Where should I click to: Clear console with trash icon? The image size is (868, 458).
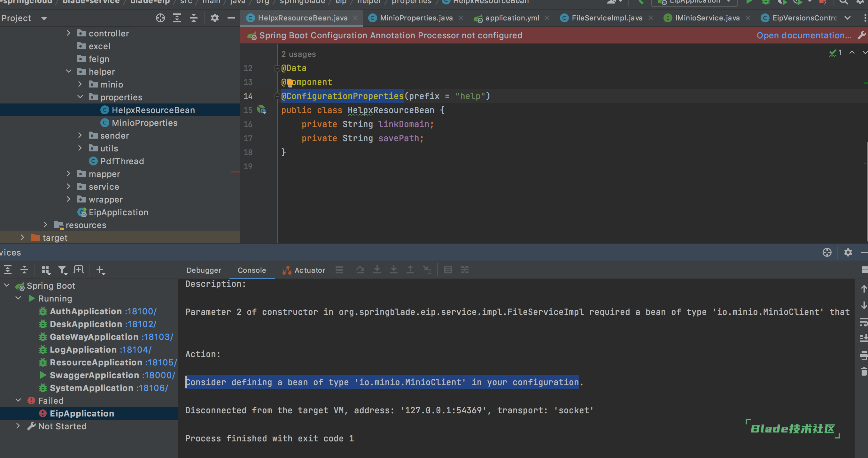click(864, 372)
